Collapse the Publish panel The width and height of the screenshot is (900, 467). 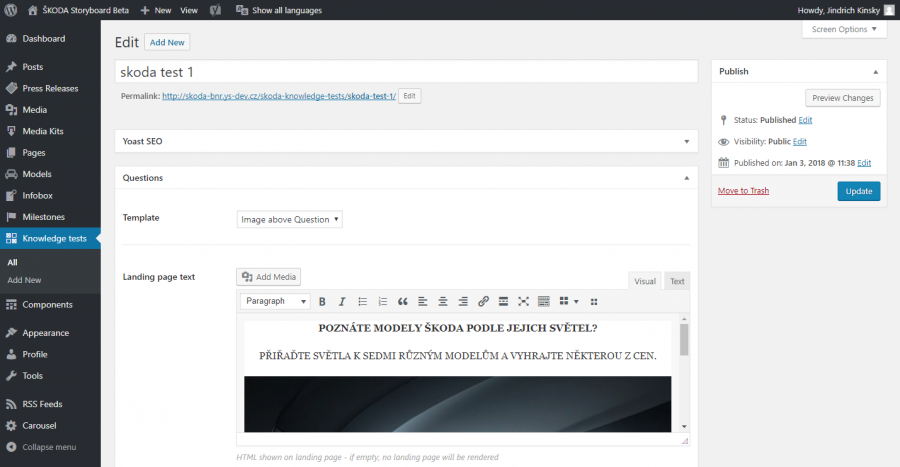click(x=876, y=72)
